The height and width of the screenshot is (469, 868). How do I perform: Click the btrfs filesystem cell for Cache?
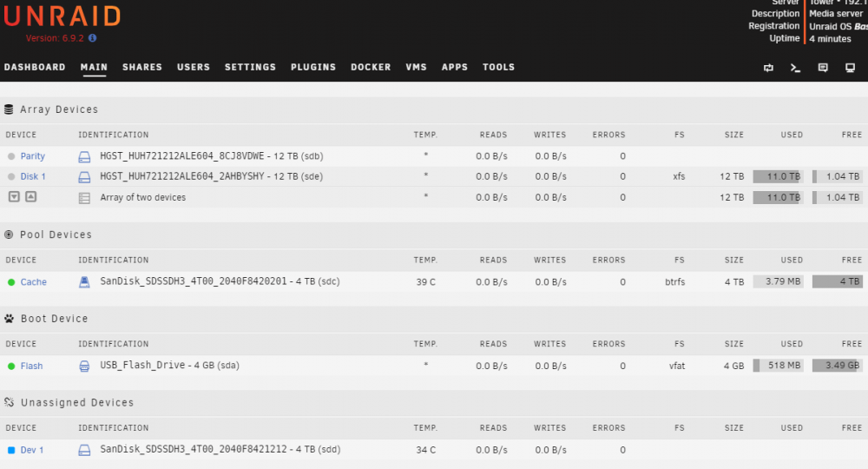[x=674, y=282]
